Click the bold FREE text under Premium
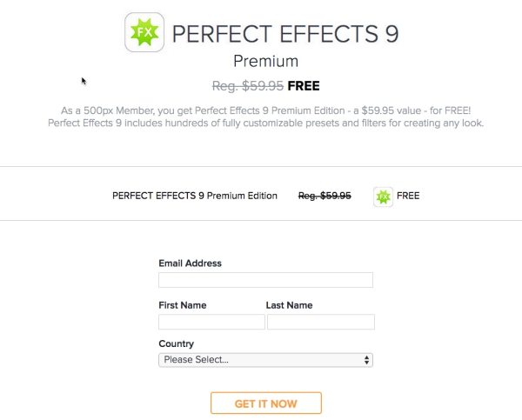Screen dimensions: 522x420 (303, 86)
